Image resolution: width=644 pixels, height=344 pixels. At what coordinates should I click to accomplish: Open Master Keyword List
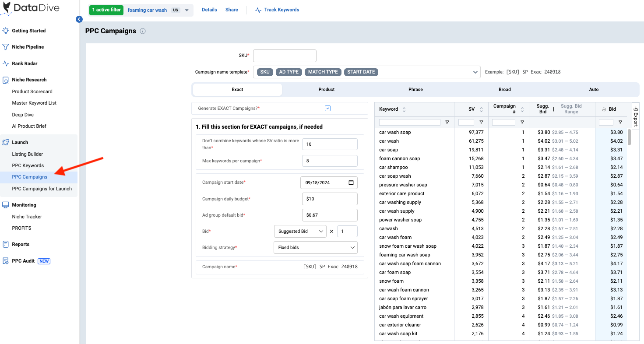[x=34, y=103]
